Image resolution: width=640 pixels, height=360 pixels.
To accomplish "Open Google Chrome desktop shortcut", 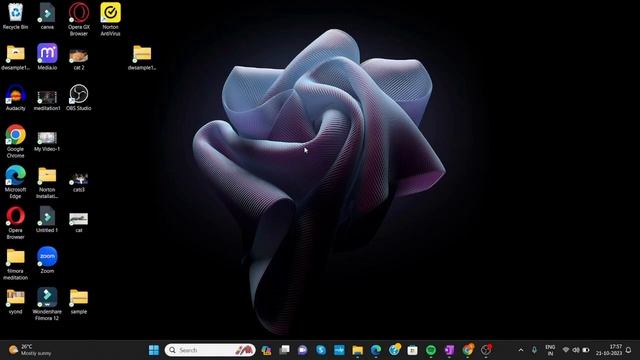I will [x=16, y=141].
